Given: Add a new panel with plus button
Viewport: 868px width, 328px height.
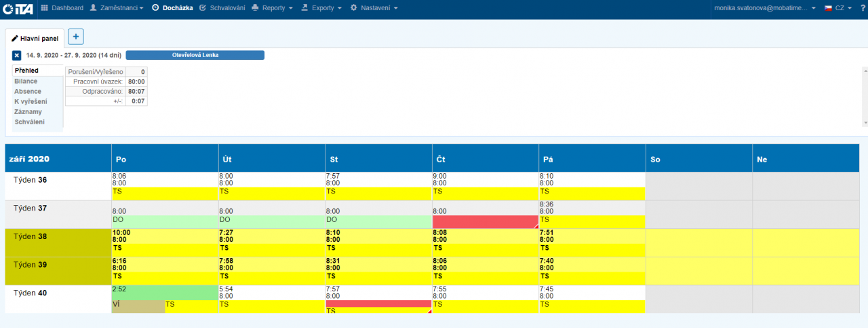Looking at the screenshot, I should coord(75,37).
